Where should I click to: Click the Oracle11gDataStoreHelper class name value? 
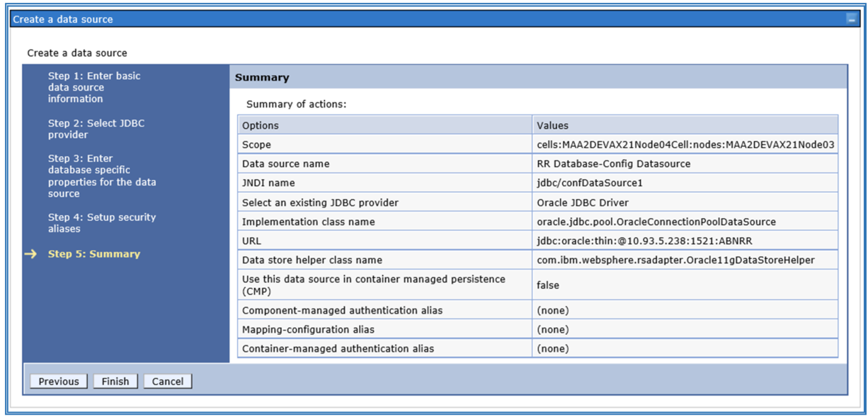coord(675,260)
